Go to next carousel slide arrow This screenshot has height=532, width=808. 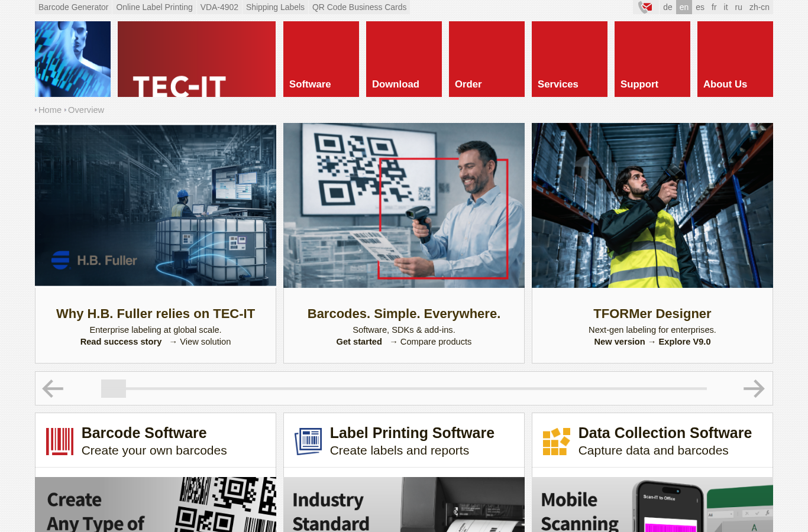(x=754, y=388)
